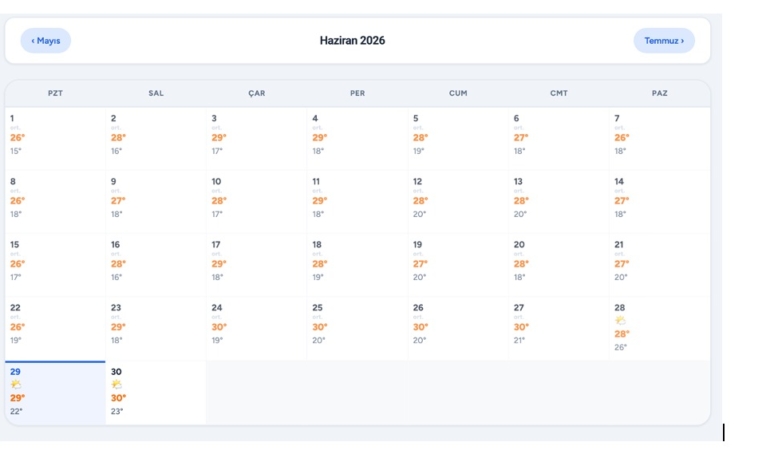The image size is (770, 450).
Task: Go to next month Temmuz
Action: [x=664, y=41]
